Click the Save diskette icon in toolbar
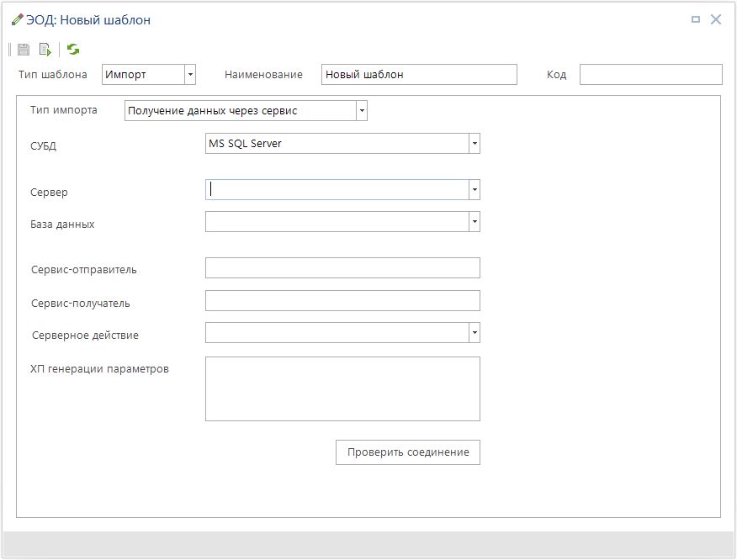 pyautogui.click(x=24, y=50)
